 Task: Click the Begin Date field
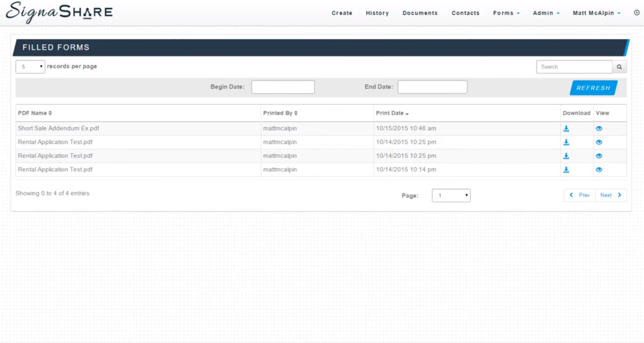click(x=283, y=87)
